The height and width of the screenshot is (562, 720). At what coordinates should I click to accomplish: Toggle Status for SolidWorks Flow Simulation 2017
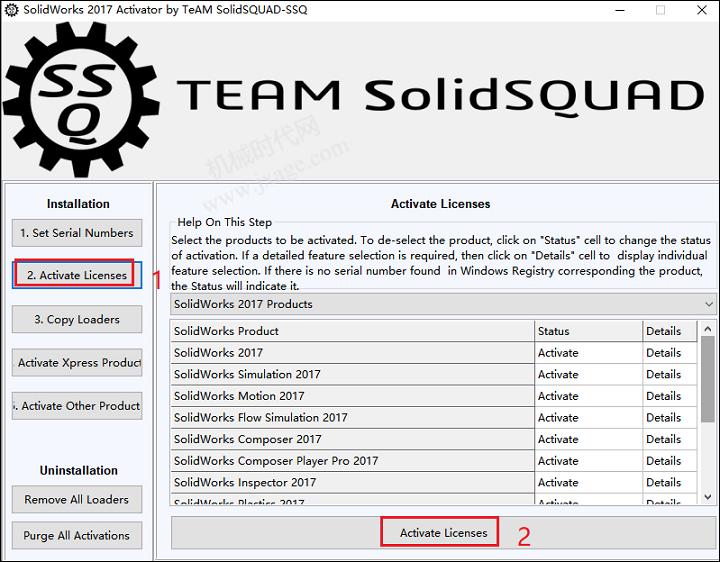[589, 417]
